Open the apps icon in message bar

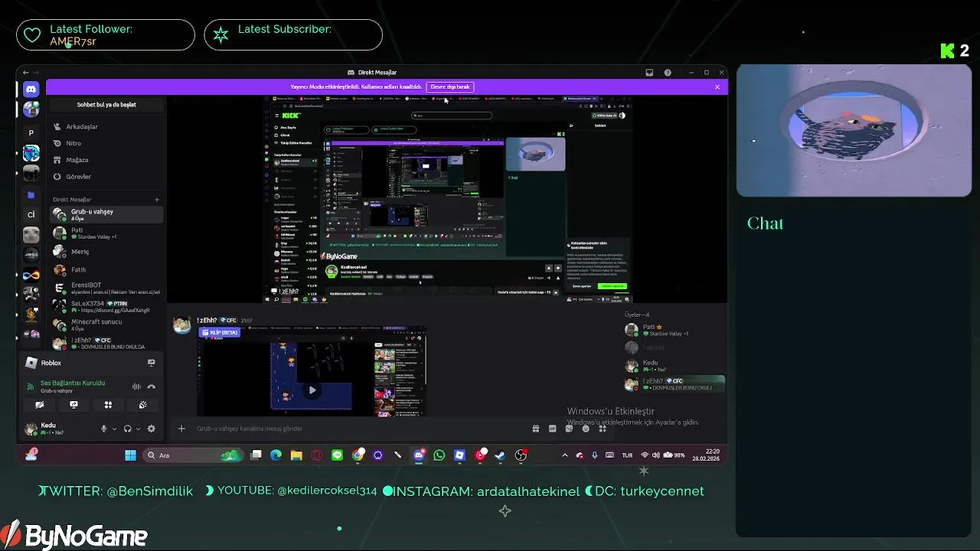click(x=603, y=429)
